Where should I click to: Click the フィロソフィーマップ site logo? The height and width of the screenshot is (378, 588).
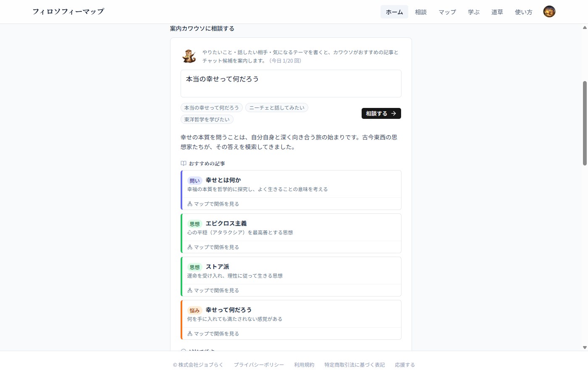(68, 12)
